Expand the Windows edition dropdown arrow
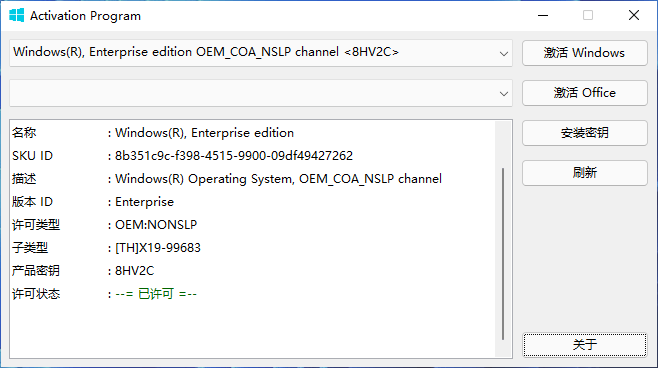The height and width of the screenshot is (368, 658). point(504,53)
